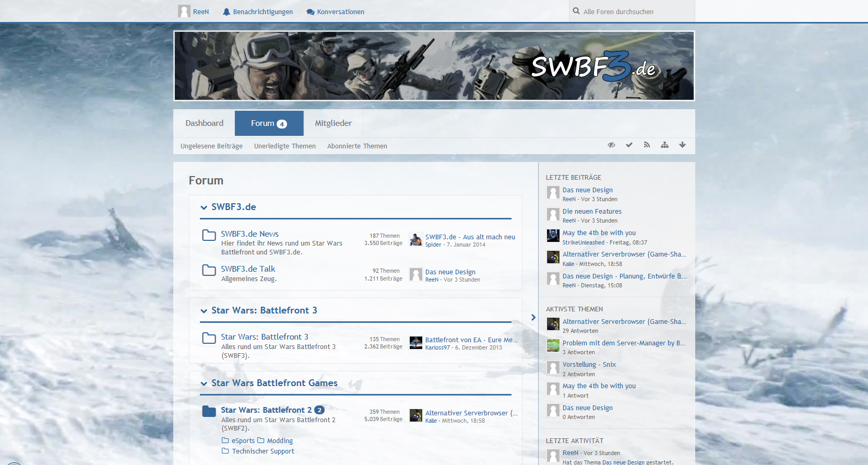Click avatar next to Vorstellung - Snix
The height and width of the screenshot is (465, 868).
[x=553, y=367]
